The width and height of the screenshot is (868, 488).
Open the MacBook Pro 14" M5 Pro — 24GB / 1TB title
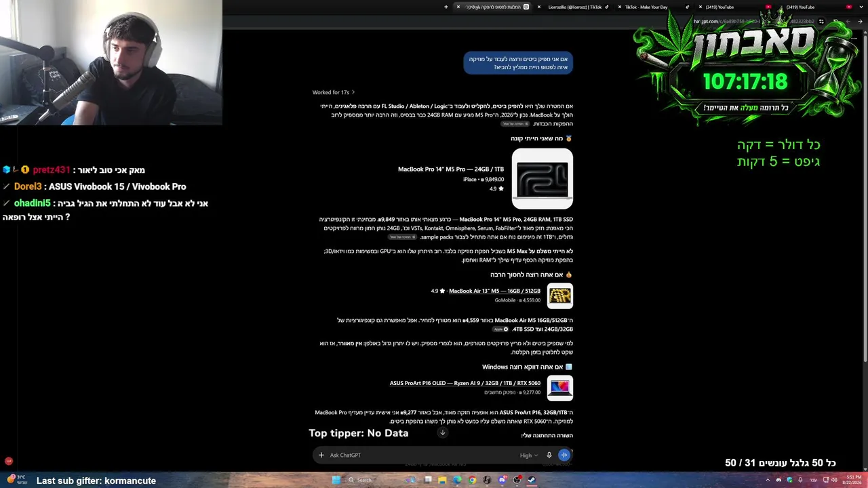click(451, 169)
